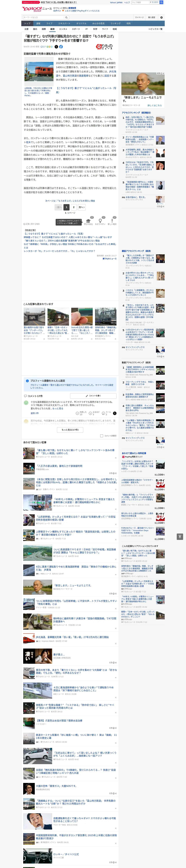Screen dimensions: 186x868
Task: Open the 速報 tab
Action: click(38, 24)
